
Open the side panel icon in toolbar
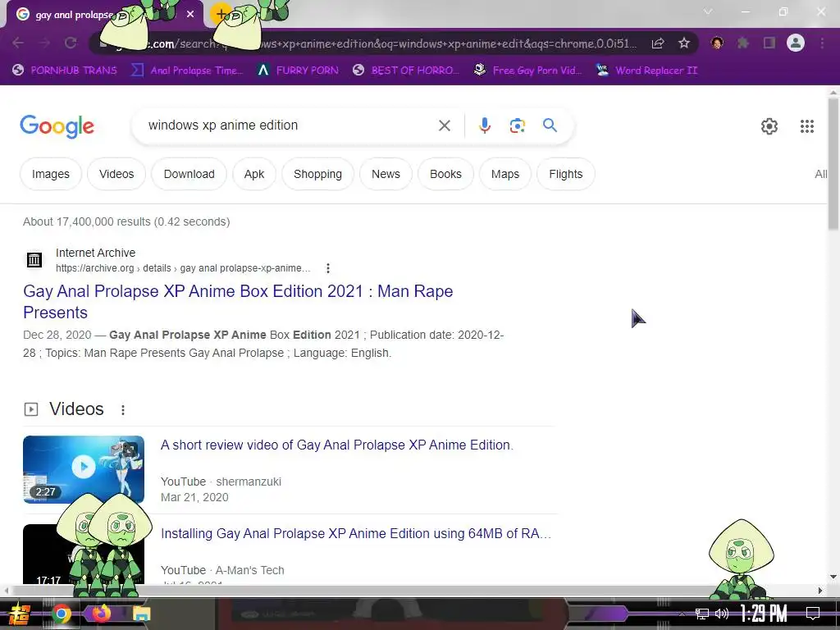point(769,43)
